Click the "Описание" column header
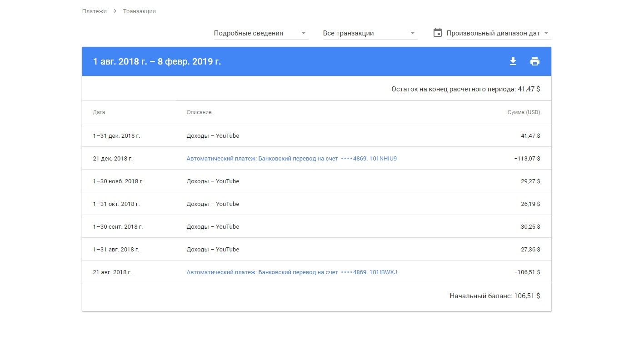 [199, 112]
